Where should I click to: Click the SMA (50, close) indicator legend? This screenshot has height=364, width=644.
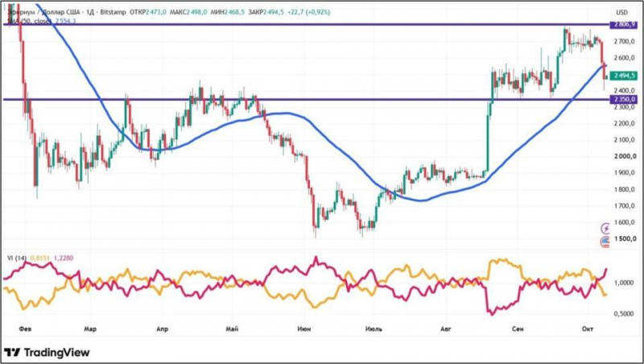click(x=29, y=21)
